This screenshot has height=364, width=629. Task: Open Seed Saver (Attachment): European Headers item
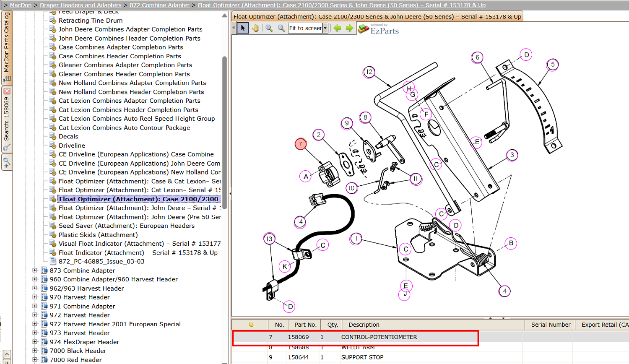click(127, 226)
